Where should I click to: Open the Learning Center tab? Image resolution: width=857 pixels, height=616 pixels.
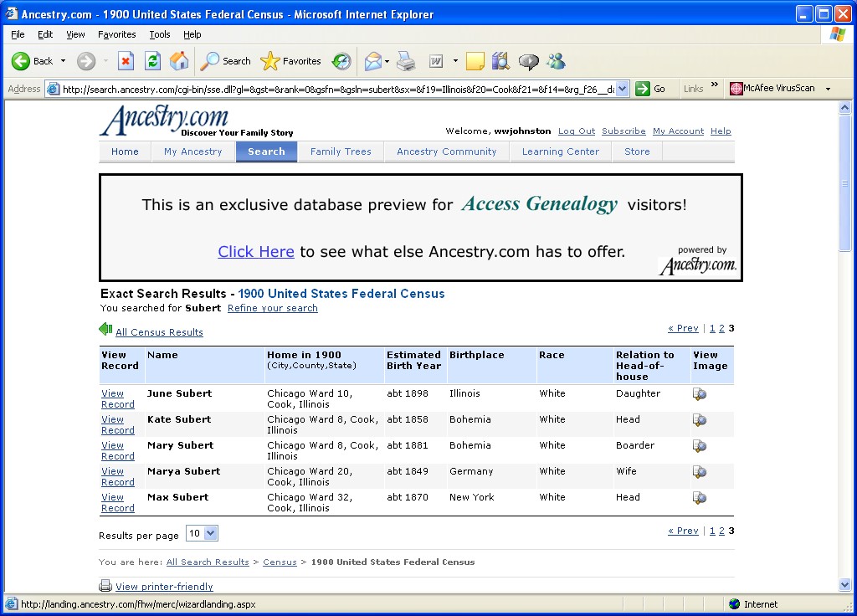(x=560, y=152)
